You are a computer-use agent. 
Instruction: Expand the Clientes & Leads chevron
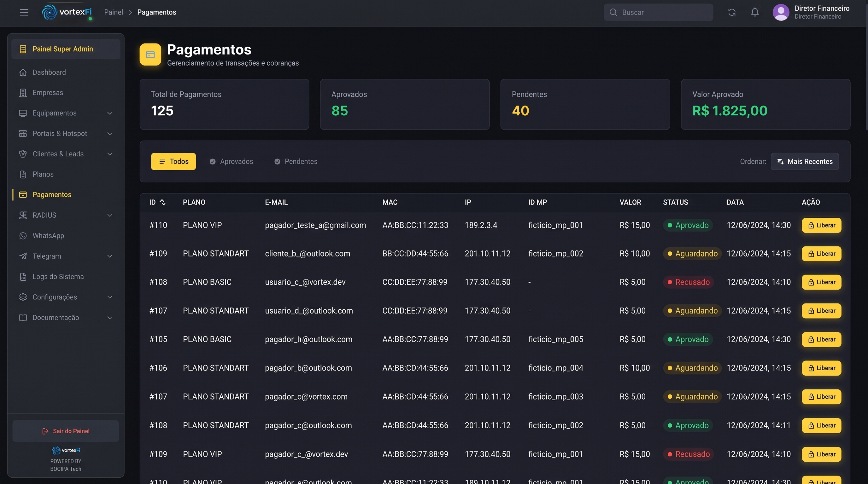pyautogui.click(x=110, y=154)
